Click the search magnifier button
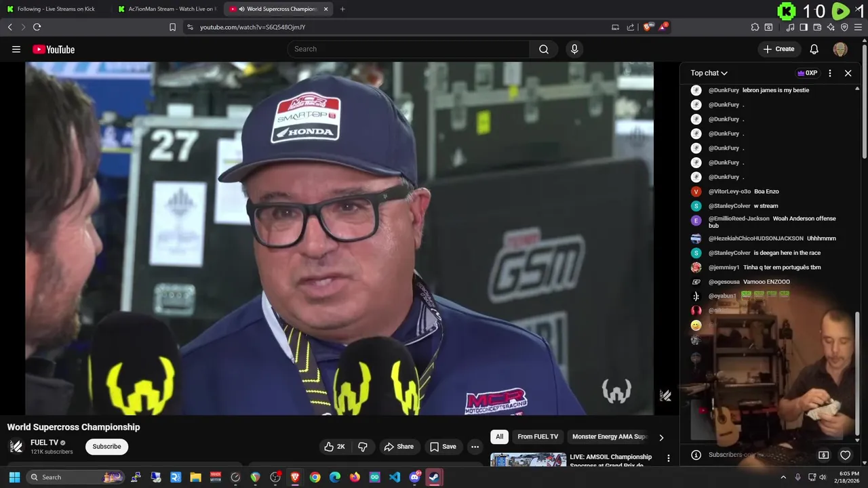The height and width of the screenshot is (488, 868). point(544,49)
